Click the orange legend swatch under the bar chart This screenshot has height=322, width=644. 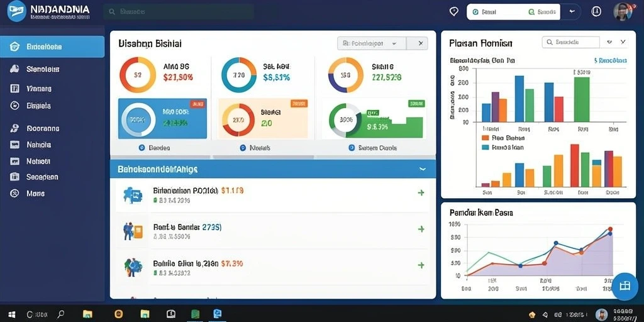pos(485,138)
